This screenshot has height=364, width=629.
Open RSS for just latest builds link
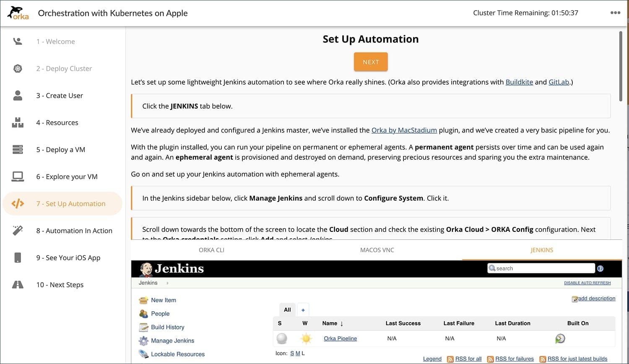click(x=577, y=359)
